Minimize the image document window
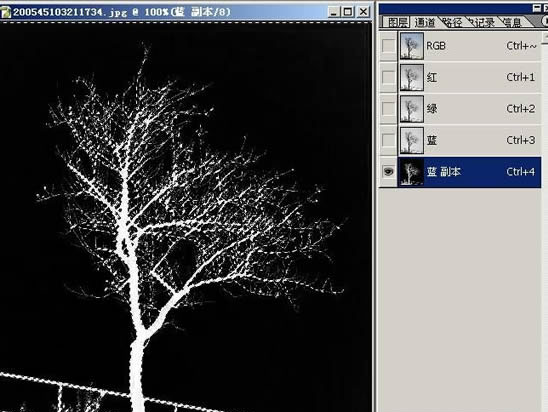 tap(334, 12)
